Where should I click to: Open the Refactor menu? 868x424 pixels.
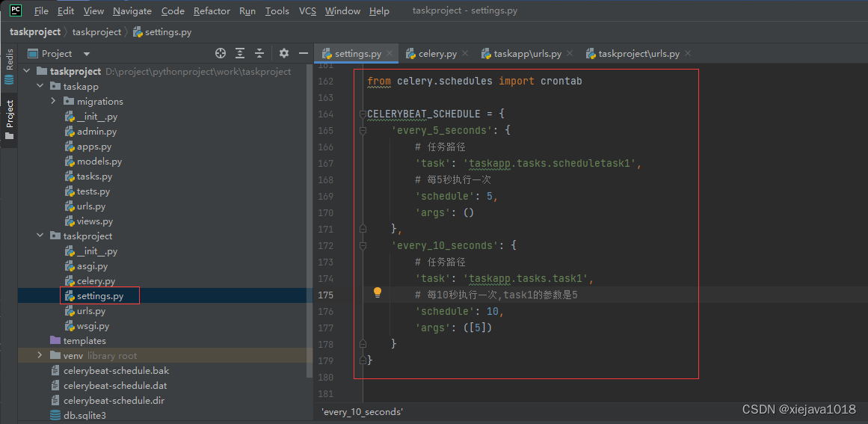(212, 11)
